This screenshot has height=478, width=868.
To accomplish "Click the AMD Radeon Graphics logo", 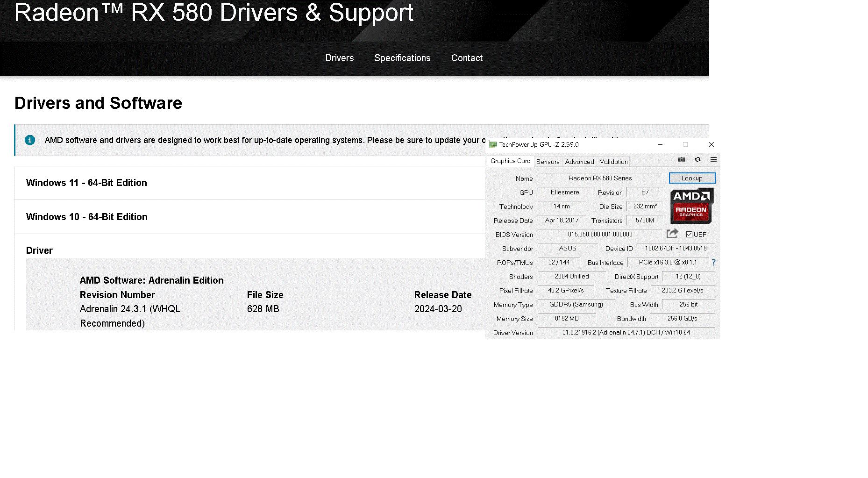I will 691,206.
